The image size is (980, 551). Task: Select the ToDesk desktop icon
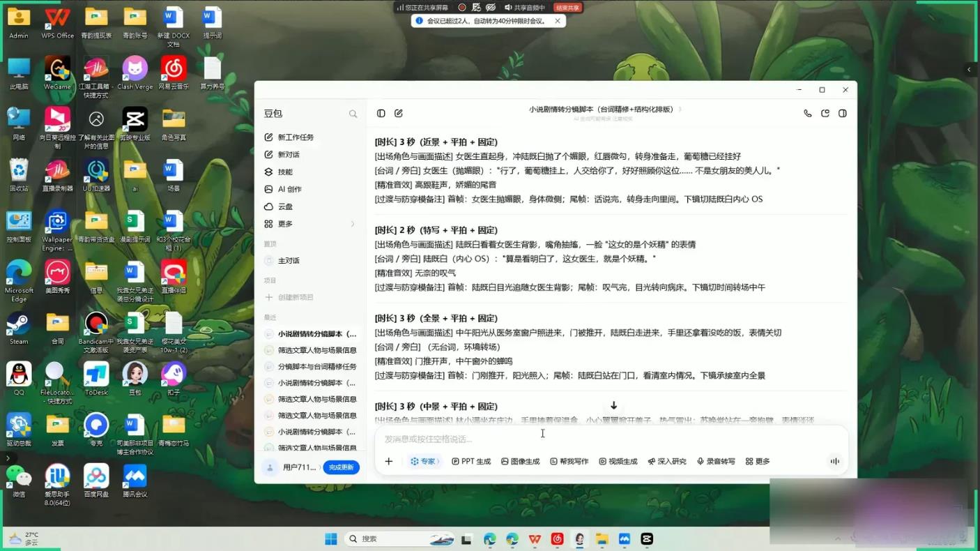tap(96, 379)
